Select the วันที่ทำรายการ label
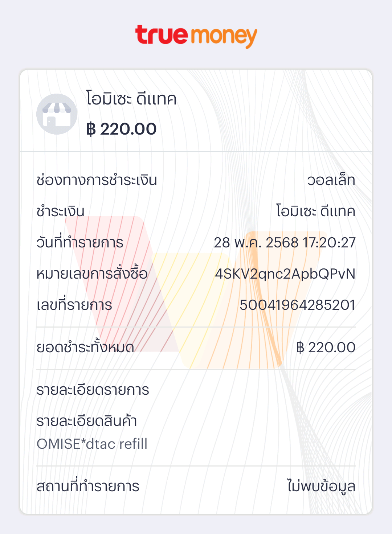Viewport: 392px width, 534px height. pos(80,242)
